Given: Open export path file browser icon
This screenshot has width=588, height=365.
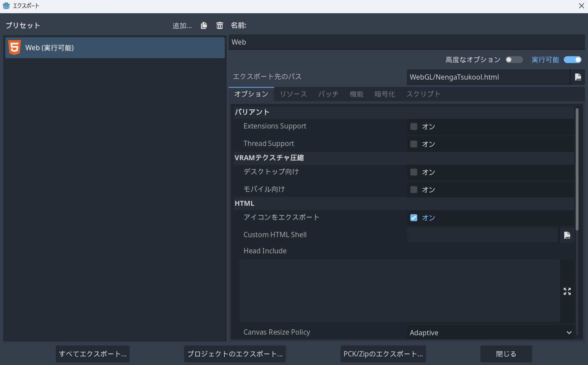Looking at the screenshot, I should [x=578, y=77].
